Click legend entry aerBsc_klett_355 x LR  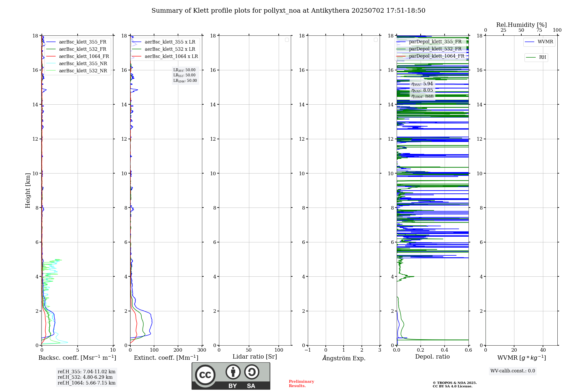(170, 42)
